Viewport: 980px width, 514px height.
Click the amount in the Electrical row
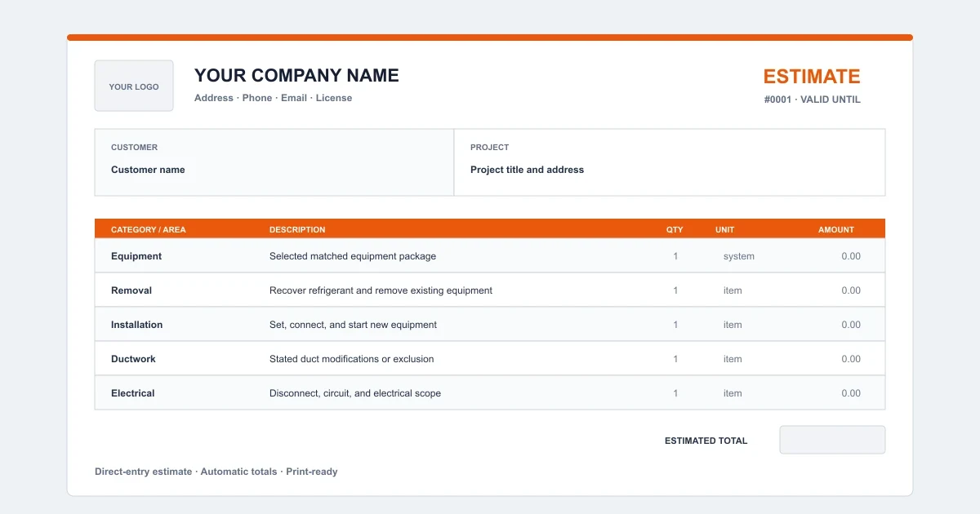tap(851, 393)
